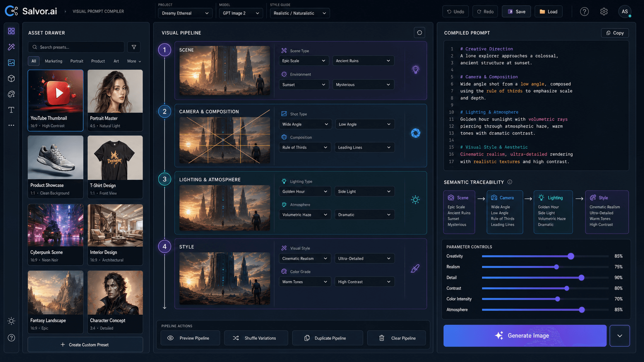The image size is (644, 362).
Task: Expand the Golden Hour lighting dropdown
Action: (x=305, y=191)
